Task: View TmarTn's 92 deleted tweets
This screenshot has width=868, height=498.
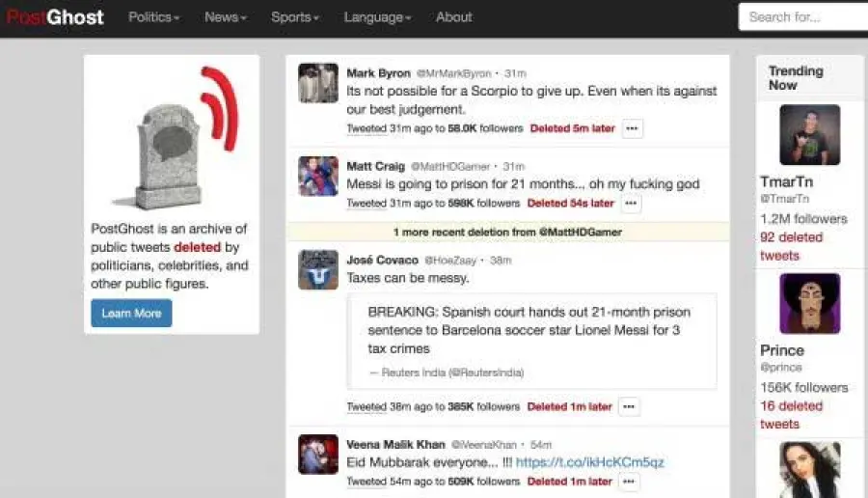Action: 791,246
